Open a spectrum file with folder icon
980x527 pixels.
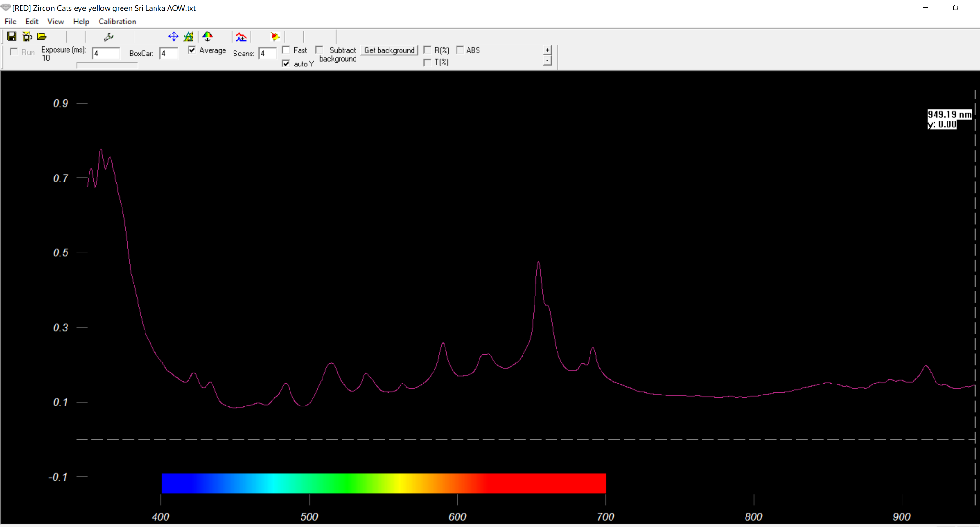point(42,36)
